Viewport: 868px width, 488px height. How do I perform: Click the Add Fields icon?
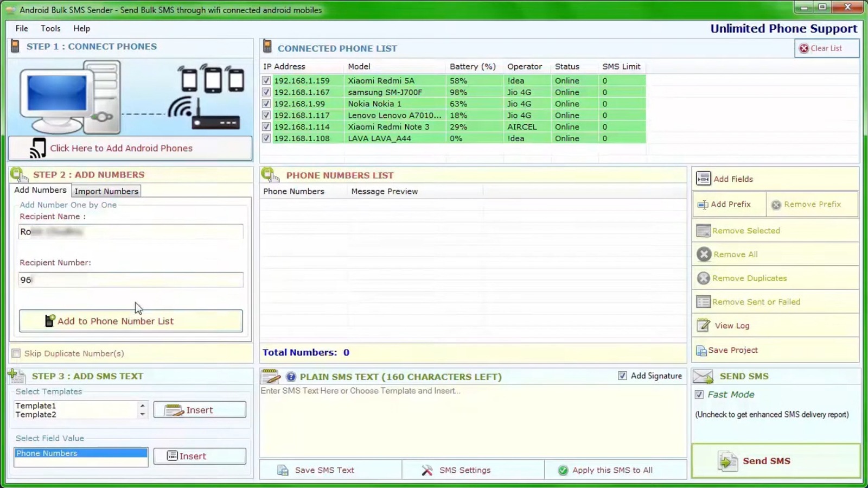704,179
